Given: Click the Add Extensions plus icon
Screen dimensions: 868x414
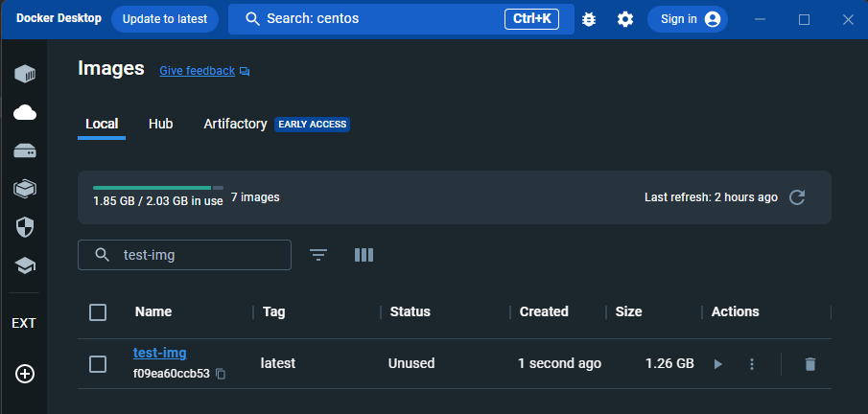Looking at the screenshot, I should pos(24,374).
